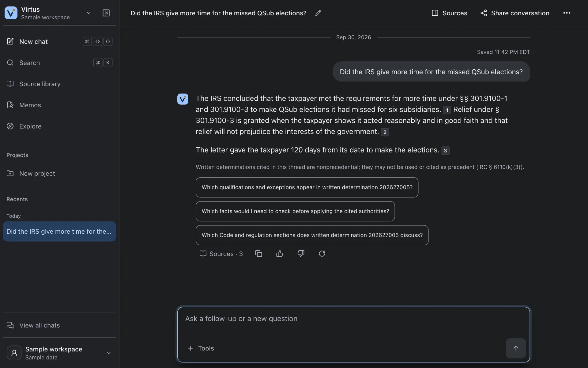The width and height of the screenshot is (588, 368).
Task: Ask which Code and regulation sections discussed
Action: [x=312, y=235]
